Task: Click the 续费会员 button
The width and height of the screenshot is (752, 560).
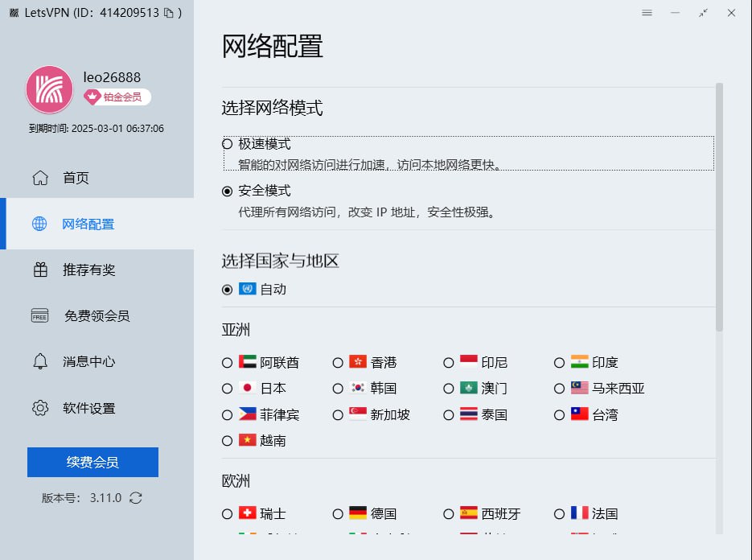Action: (x=92, y=462)
